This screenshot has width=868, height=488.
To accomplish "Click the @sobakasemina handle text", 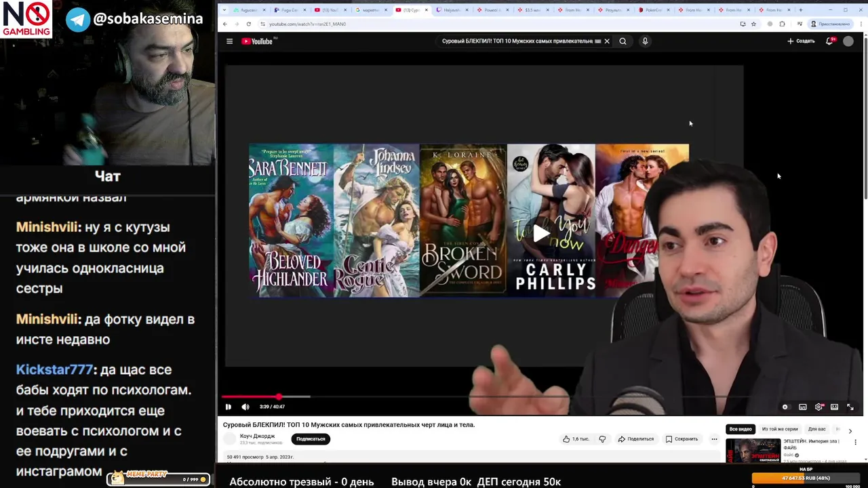I will tap(148, 19).
